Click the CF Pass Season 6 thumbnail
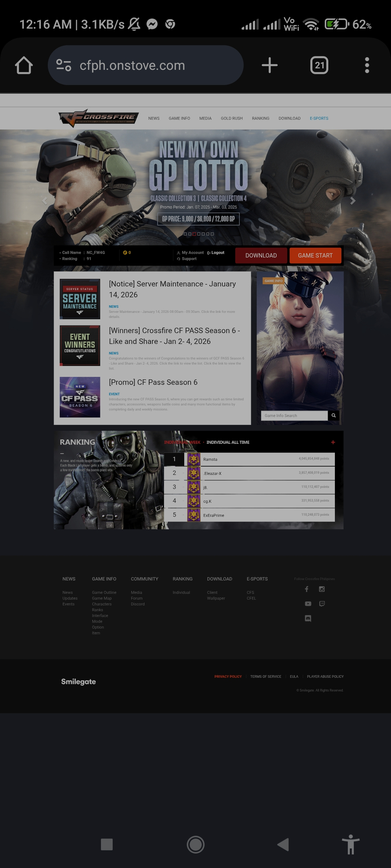This screenshot has width=391, height=868. (x=80, y=397)
